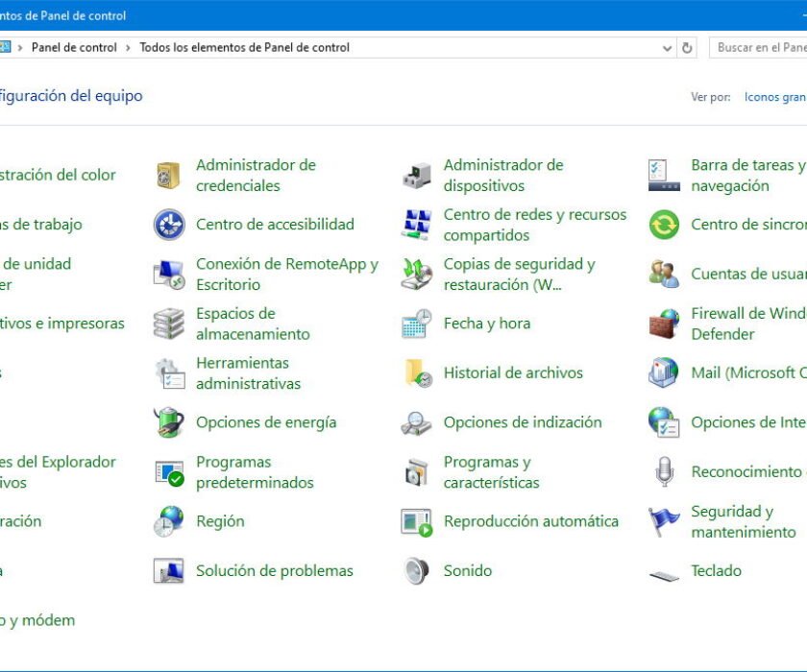The image size is (807, 672).
Task: Open the Seguridad y mantenimiento flag icon
Action: pos(664,521)
